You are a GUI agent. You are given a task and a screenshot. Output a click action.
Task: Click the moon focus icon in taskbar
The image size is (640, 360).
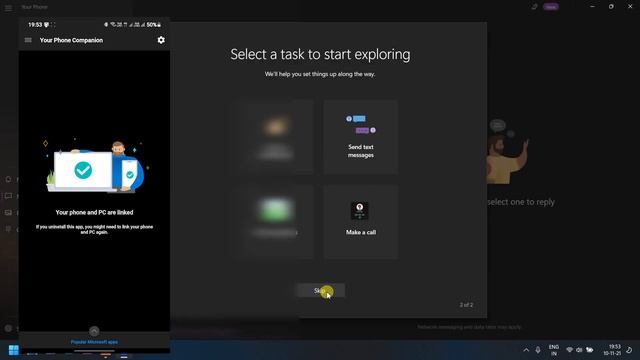coord(629,350)
